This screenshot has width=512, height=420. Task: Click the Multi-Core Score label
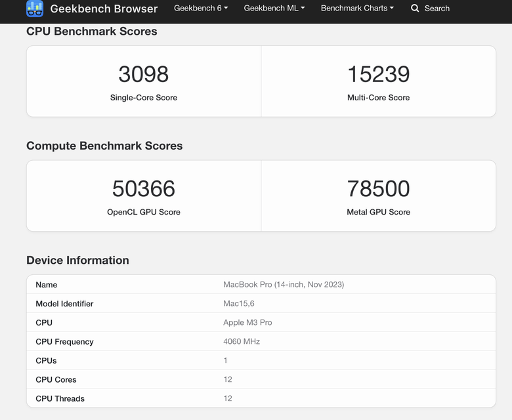pyautogui.click(x=379, y=98)
